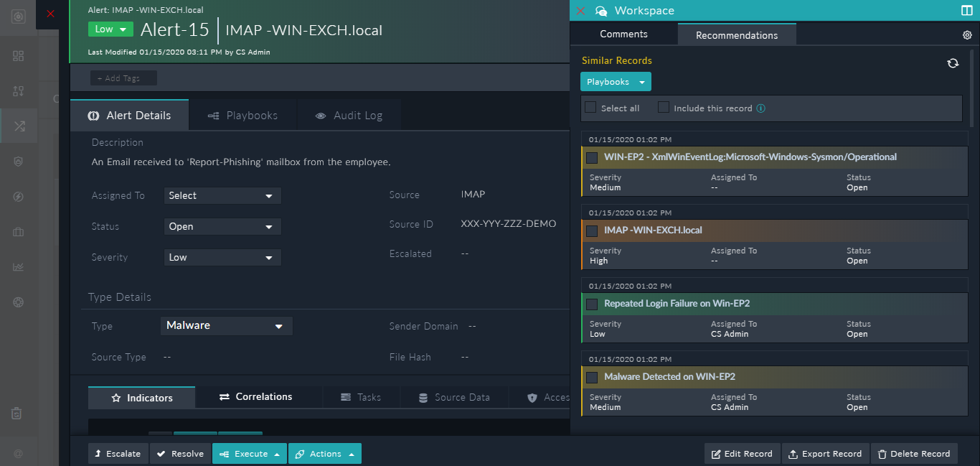
Task: Tick checkbox for WIN-EP2 XmlWinEventLog record
Action: click(x=592, y=157)
